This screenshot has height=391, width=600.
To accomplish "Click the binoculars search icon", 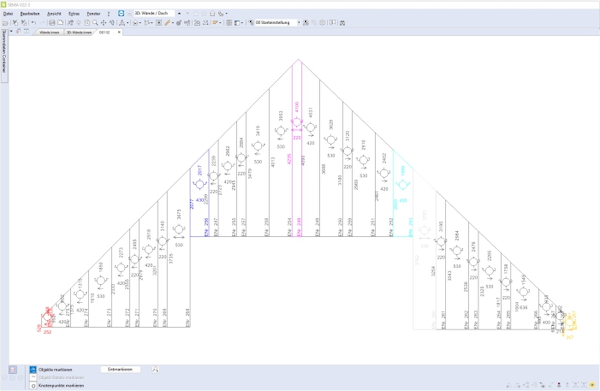I will pyautogui.click(x=342, y=23).
